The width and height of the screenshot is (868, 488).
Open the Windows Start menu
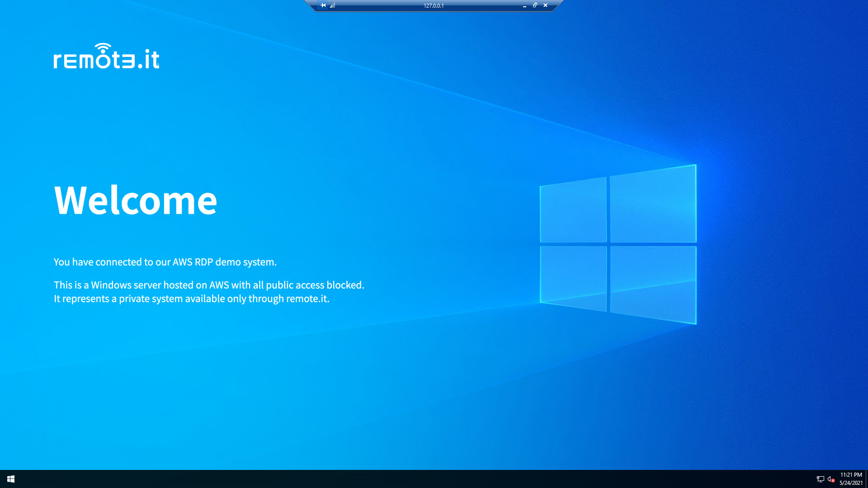[11, 479]
